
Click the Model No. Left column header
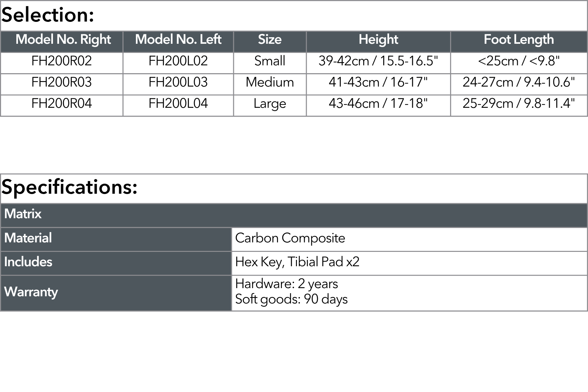178,40
